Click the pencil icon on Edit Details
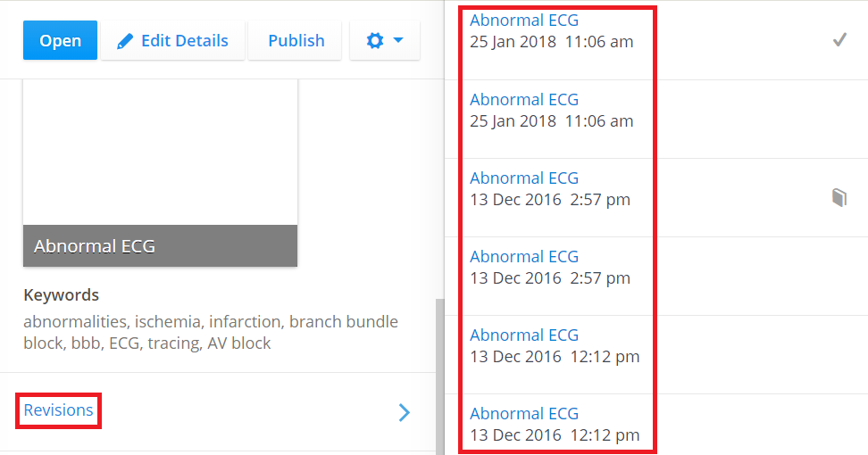 [x=126, y=41]
